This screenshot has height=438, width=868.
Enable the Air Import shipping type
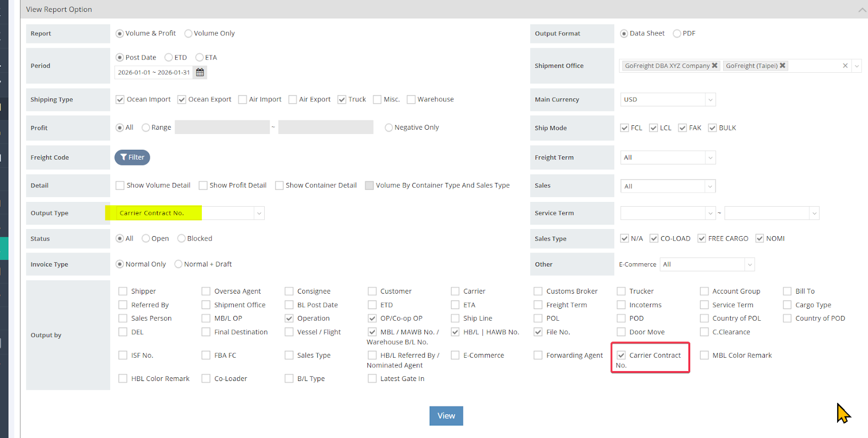point(242,99)
